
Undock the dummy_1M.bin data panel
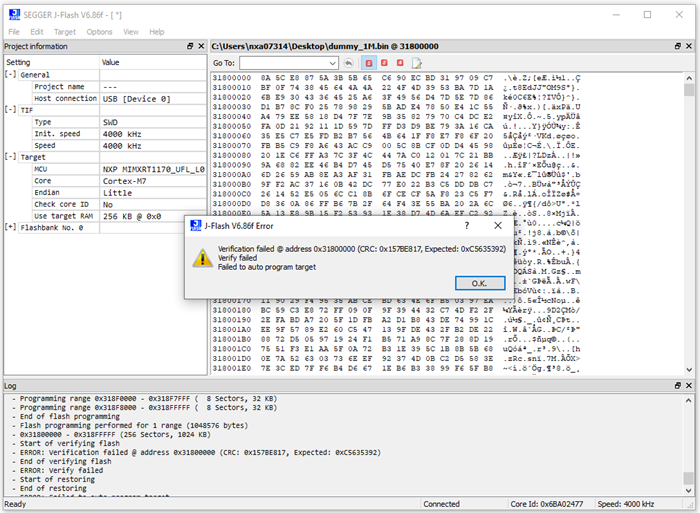pos(678,46)
